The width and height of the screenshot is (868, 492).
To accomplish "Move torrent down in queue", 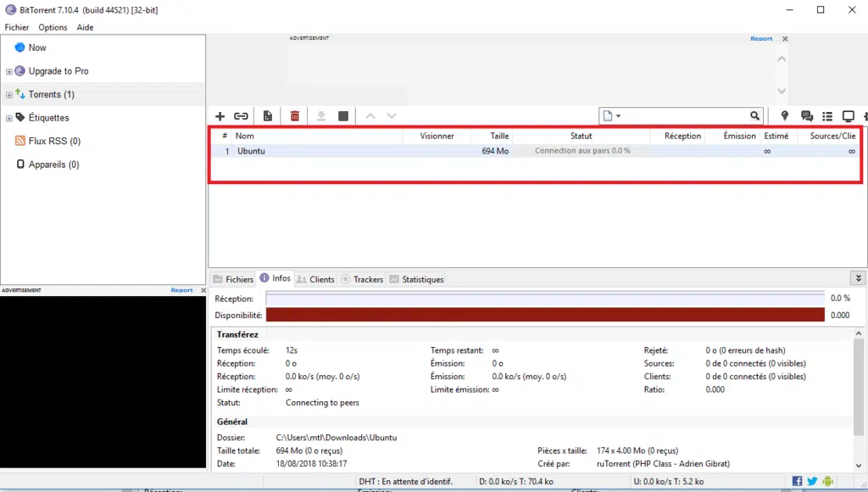I will pos(392,116).
